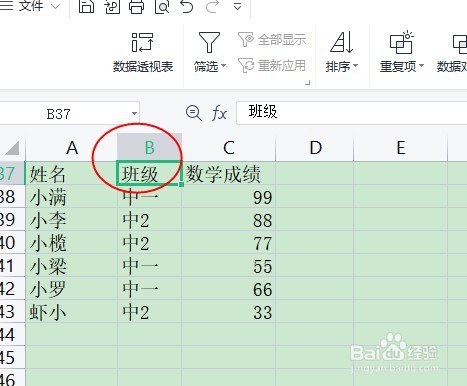Click the Select All corner triangle

13,148
